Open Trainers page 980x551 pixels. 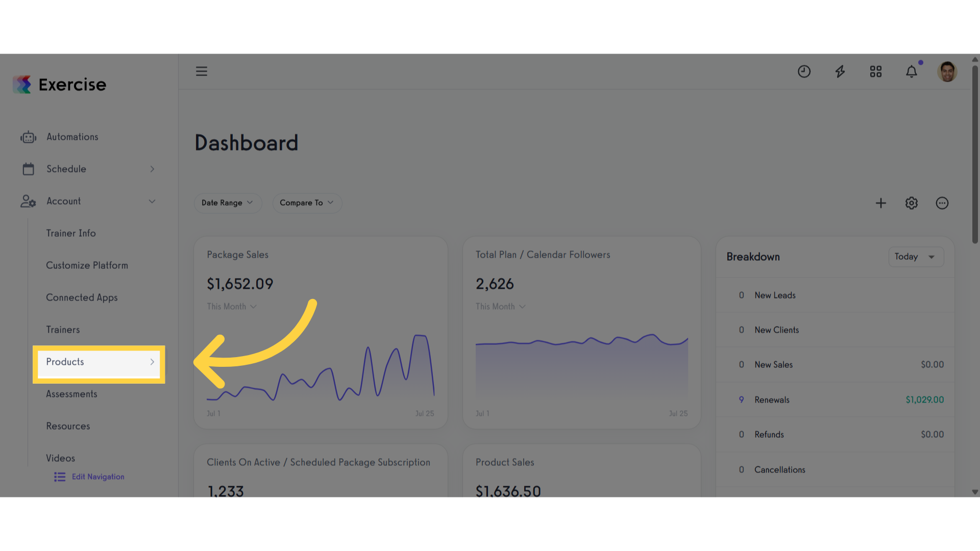click(x=63, y=330)
